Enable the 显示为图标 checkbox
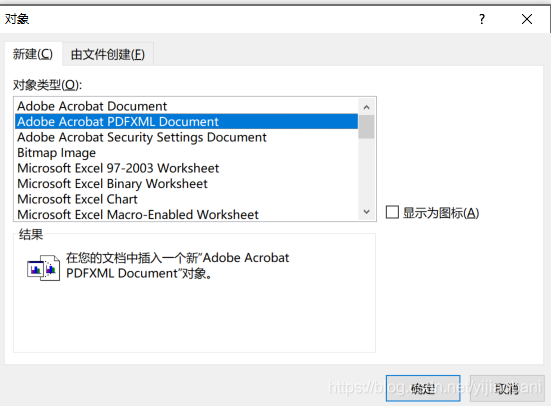The height and width of the screenshot is (406, 551). pyautogui.click(x=392, y=212)
